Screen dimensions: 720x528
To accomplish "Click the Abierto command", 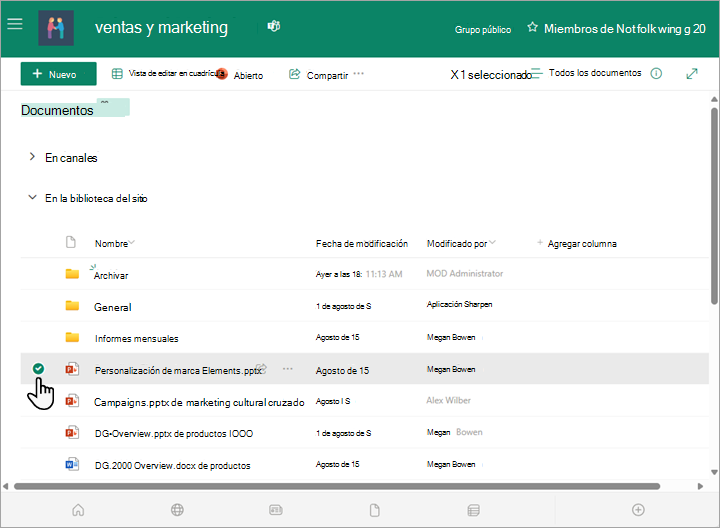I will click(248, 76).
